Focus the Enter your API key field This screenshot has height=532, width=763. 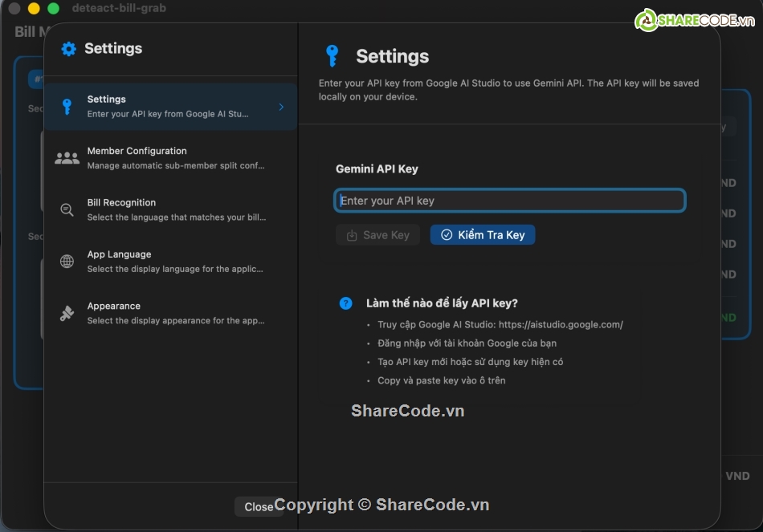tap(509, 201)
